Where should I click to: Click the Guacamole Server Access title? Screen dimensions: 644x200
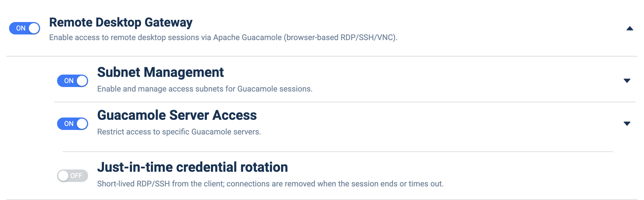[177, 115]
